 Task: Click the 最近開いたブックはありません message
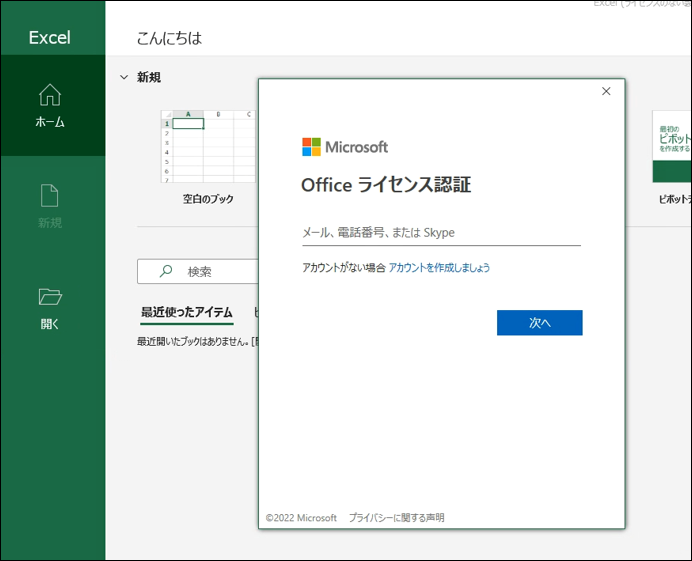tap(195, 341)
